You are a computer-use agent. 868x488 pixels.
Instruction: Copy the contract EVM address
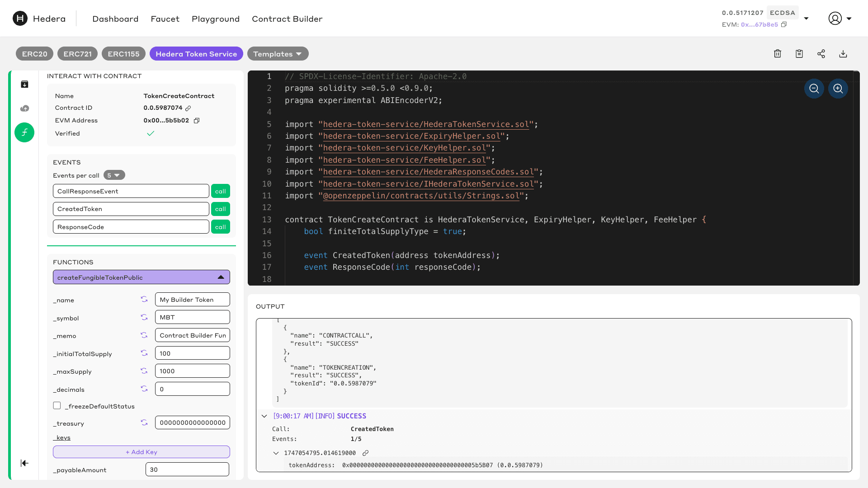tap(197, 121)
